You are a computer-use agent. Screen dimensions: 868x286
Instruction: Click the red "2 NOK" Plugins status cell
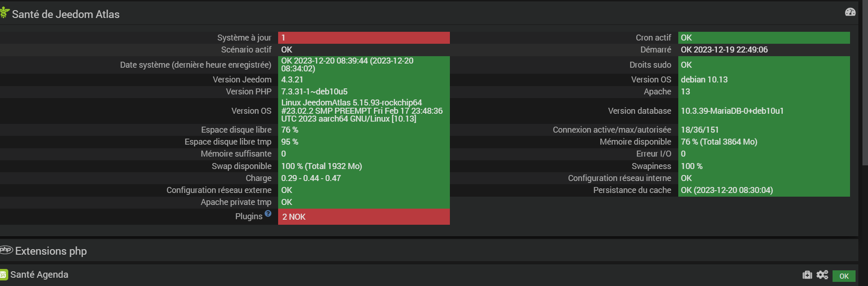[x=364, y=217]
